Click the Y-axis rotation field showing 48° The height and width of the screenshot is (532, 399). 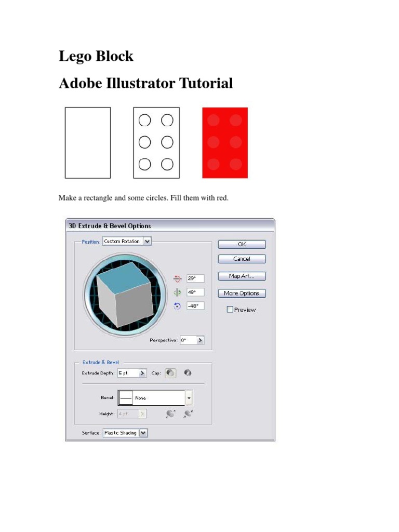point(195,292)
